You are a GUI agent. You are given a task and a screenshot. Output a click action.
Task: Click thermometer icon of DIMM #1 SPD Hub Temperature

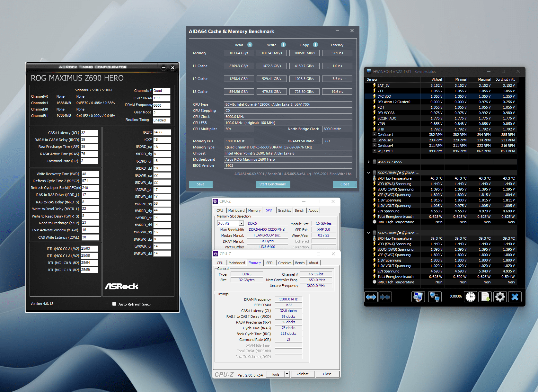pyautogui.click(x=374, y=178)
